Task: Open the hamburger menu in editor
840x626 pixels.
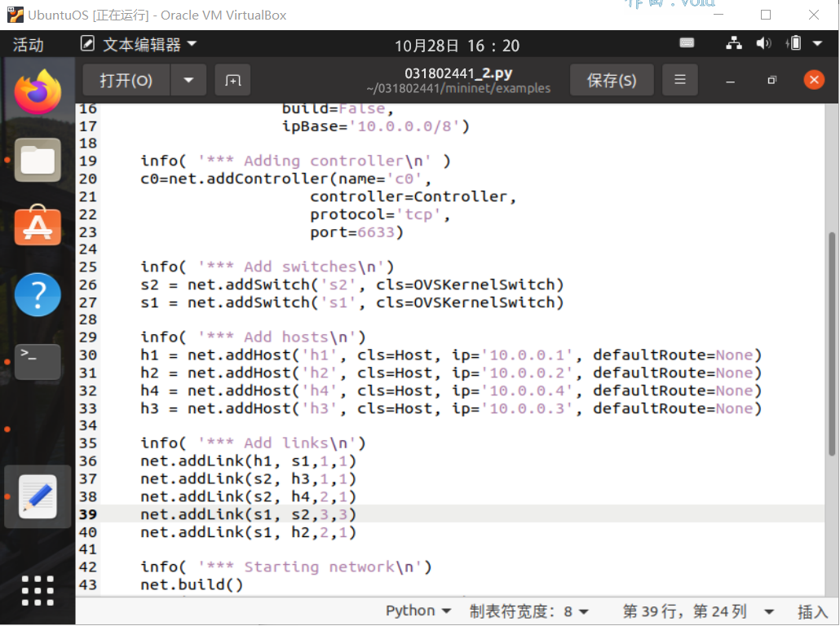Action: tap(680, 80)
